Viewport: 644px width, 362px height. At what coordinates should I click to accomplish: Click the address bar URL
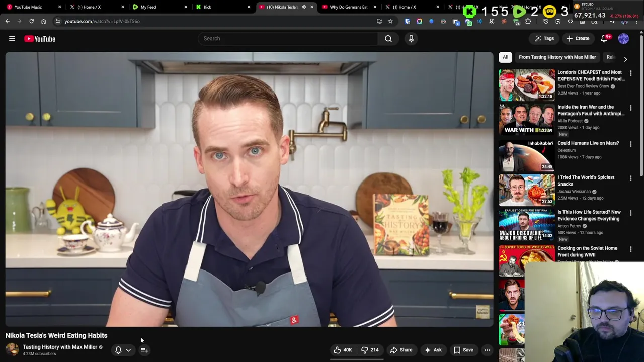102,21
